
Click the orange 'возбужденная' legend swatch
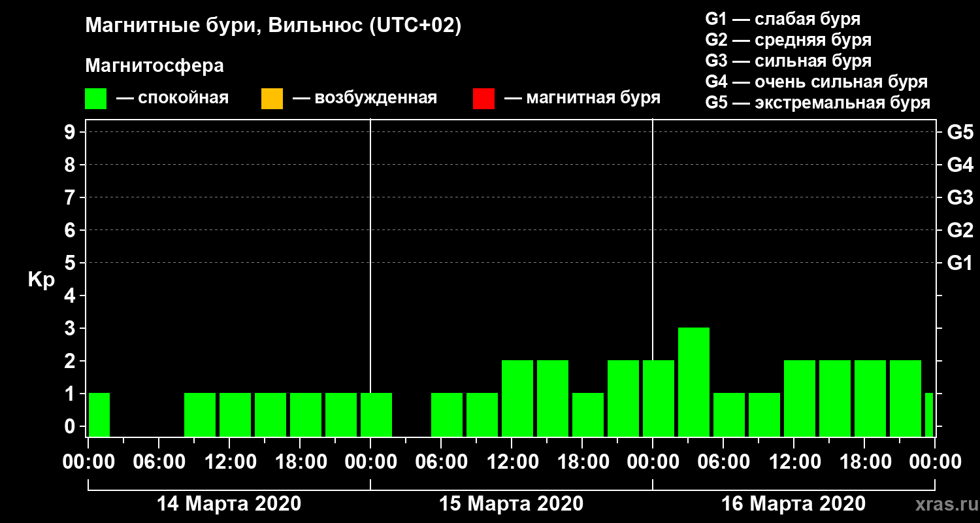pyautogui.click(x=272, y=99)
